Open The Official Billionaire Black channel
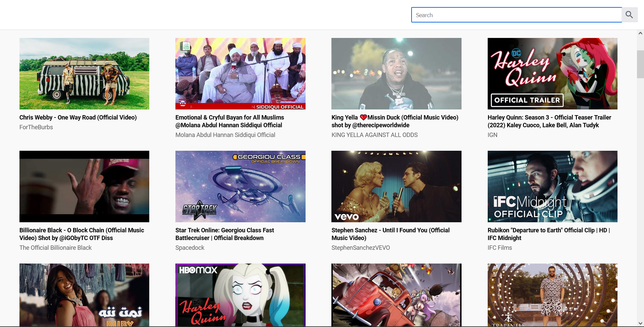The height and width of the screenshot is (327, 644). [56, 248]
